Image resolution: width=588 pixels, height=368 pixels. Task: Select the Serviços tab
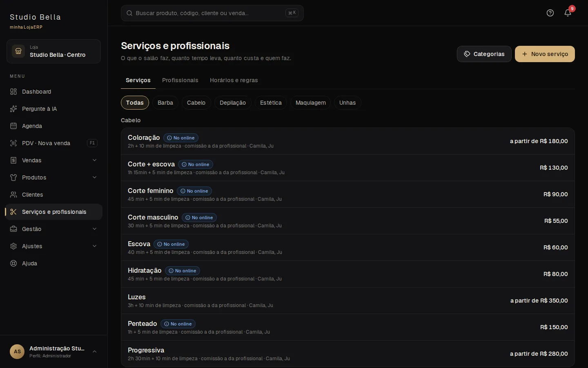pos(138,80)
